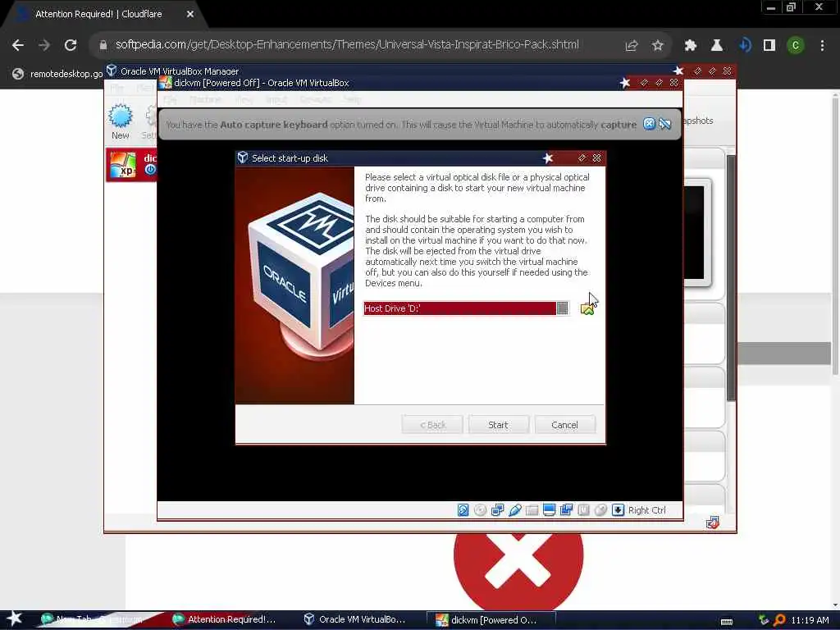Image resolution: width=840 pixels, height=630 pixels.
Task: Click the Start button in start-up disk dialog
Action: 498,425
